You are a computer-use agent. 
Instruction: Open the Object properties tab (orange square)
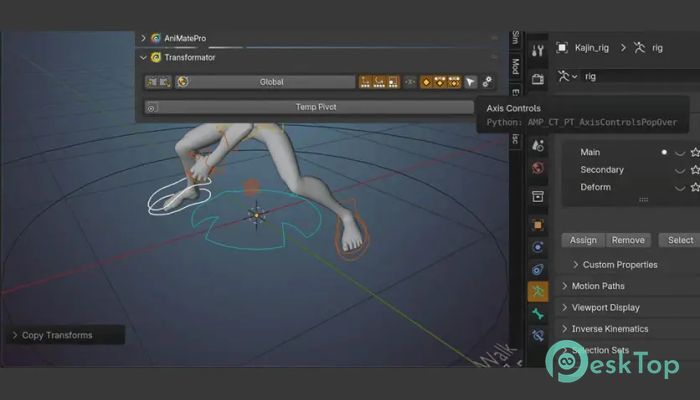(538, 225)
